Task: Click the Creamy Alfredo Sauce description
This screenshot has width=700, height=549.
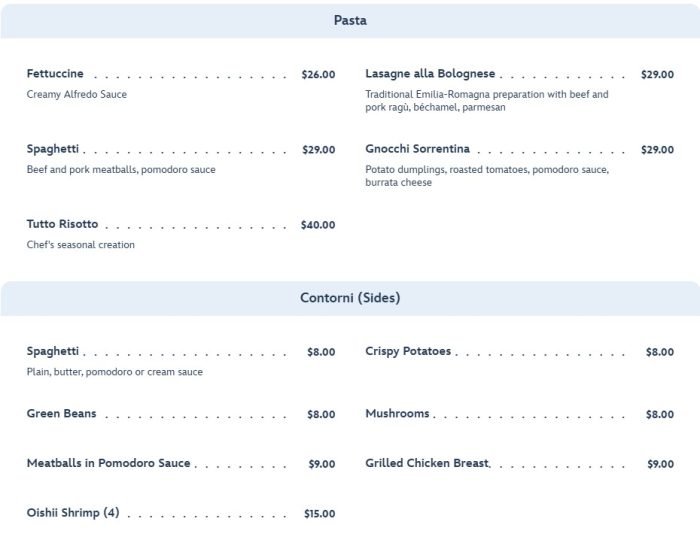Action: [x=77, y=95]
